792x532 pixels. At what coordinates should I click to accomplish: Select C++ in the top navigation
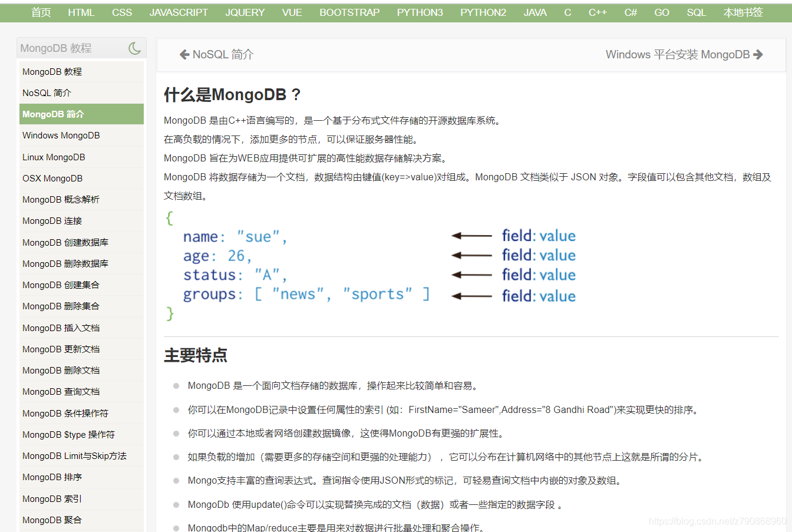pyautogui.click(x=598, y=12)
